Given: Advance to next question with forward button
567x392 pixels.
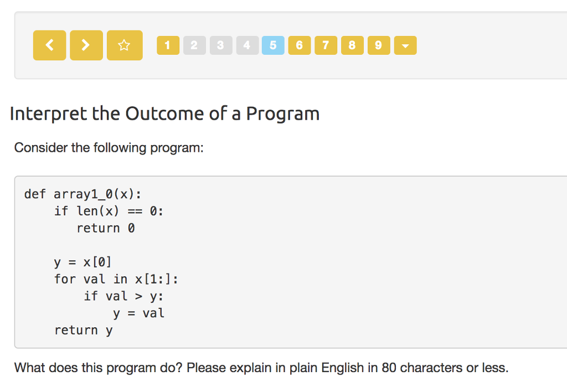Looking at the screenshot, I should 86,45.
